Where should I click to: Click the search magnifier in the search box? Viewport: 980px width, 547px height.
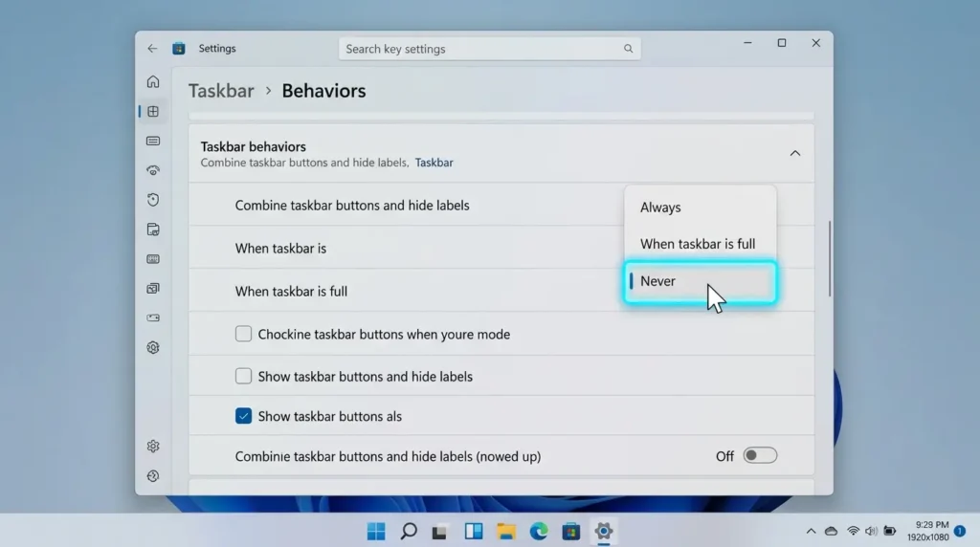[x=628, y=49]
